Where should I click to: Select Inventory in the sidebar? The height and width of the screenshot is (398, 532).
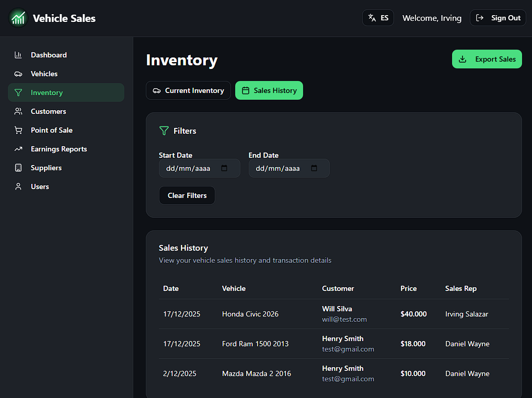(x=66, y=92)
